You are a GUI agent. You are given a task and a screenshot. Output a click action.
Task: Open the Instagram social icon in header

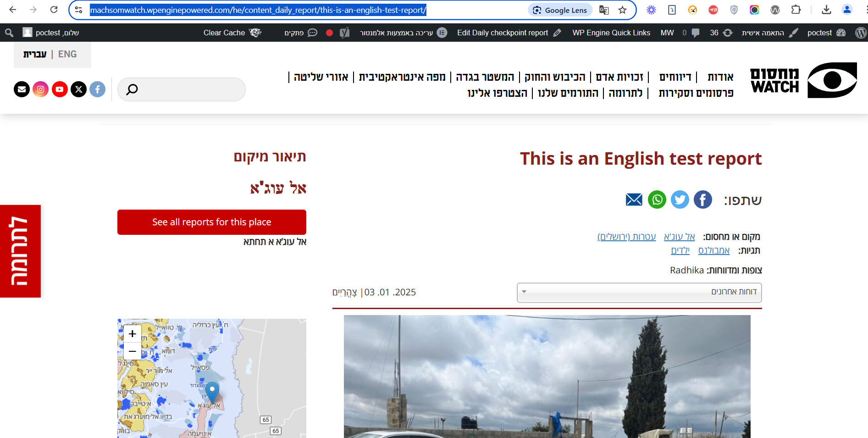[x=41, y=89]
